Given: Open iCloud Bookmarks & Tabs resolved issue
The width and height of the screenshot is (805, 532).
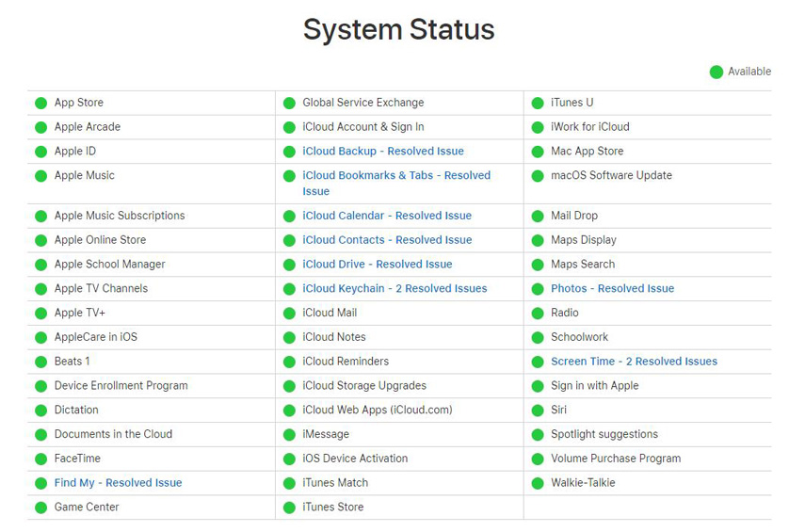Looking at the screenshot, I should tap(395, 176).
